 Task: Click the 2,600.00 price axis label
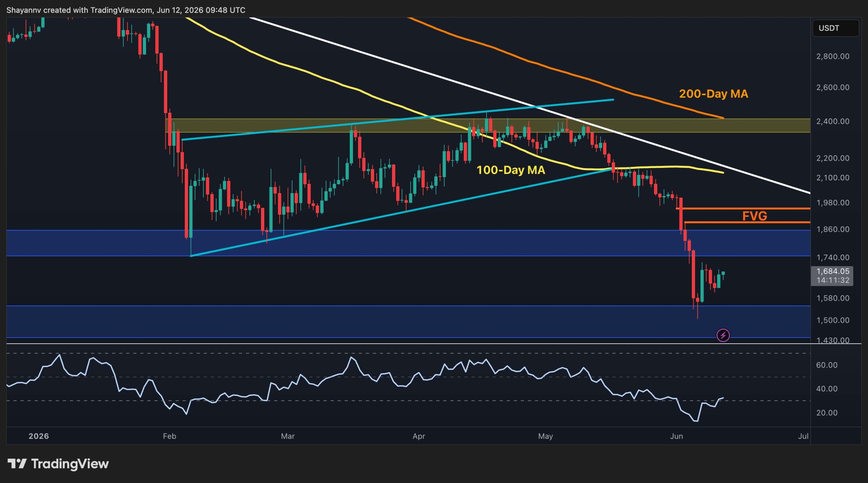(x=833, y=87)
